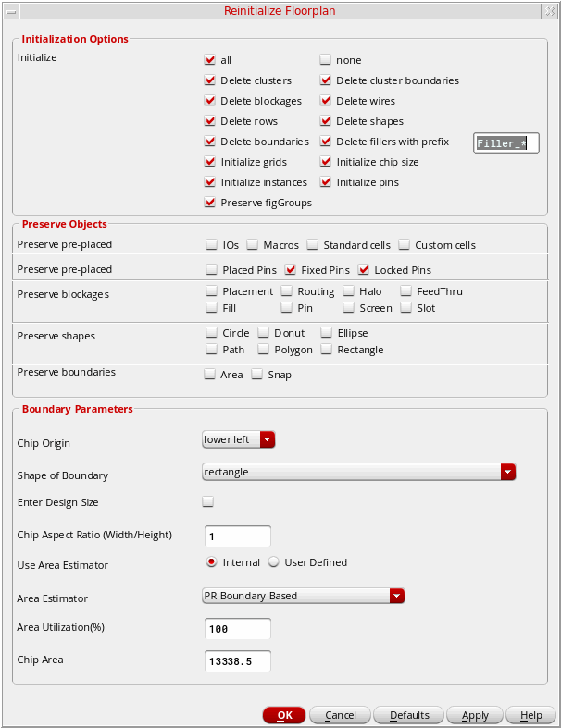Screen dimensions: 561x728
Task: Open the Help button
Action: tap(530, 715)
